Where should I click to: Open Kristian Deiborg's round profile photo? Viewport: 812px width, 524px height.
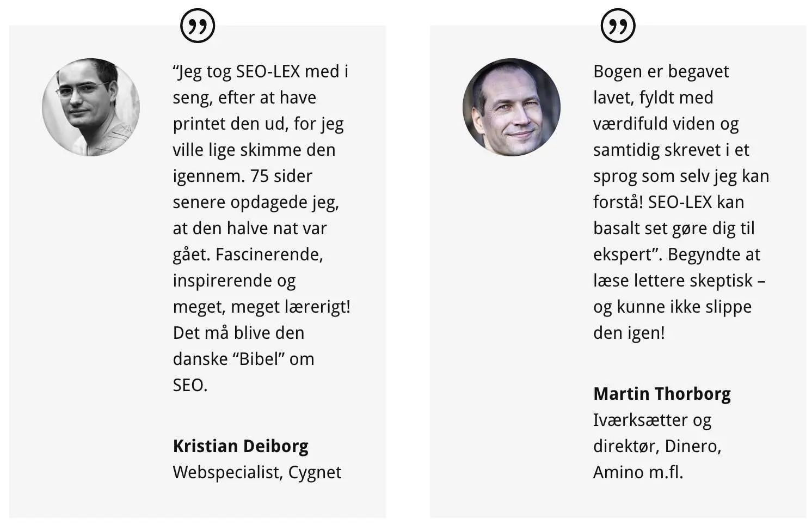coord(91,107)
